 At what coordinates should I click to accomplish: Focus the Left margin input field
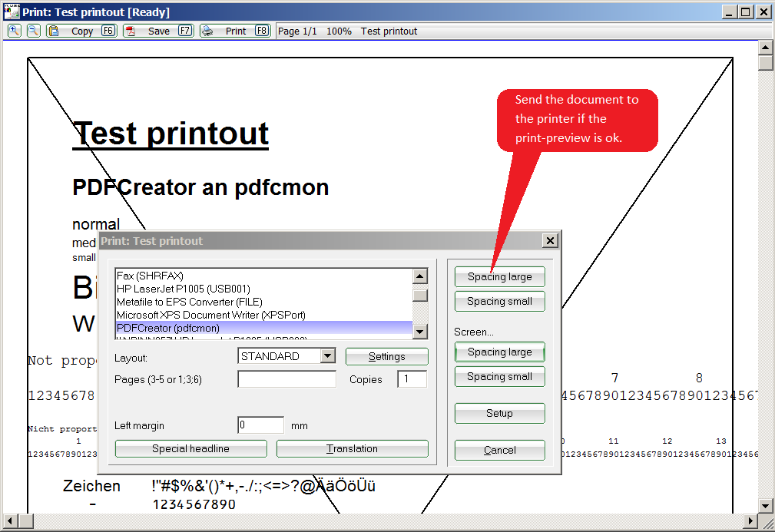coord(260,425)
